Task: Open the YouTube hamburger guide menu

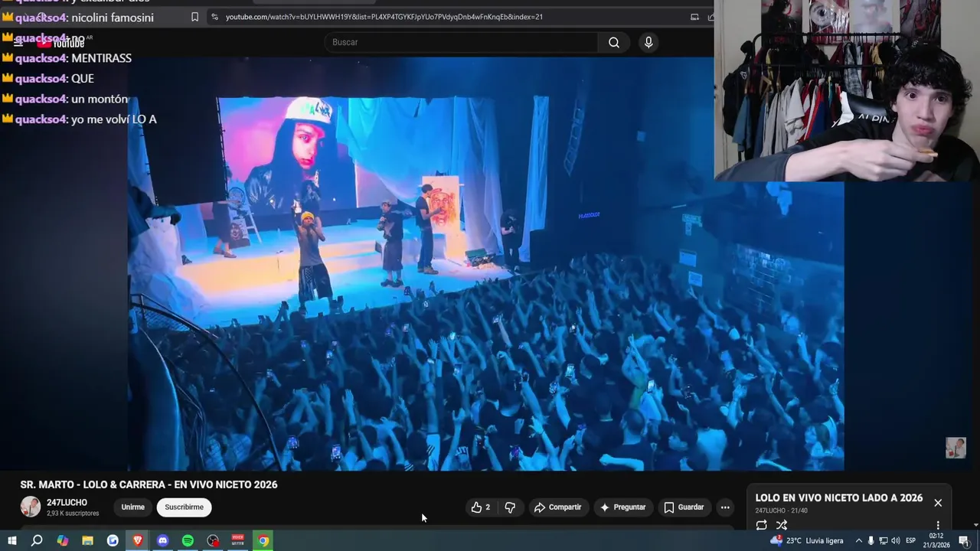Action: 18,43
